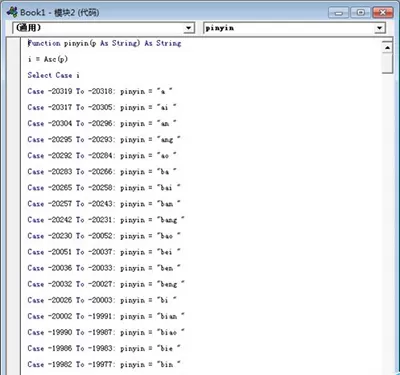Click the Case -20036 To -20033 line
Viewport: 400px width, 375px height.
(104, 268)
